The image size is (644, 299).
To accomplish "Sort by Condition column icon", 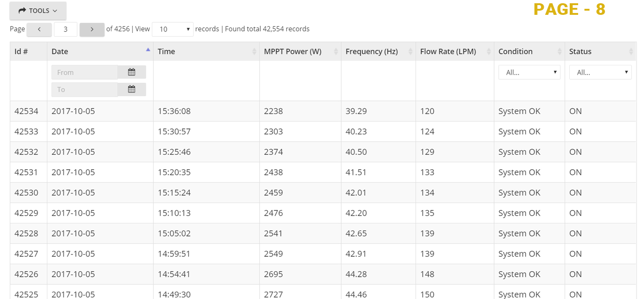I will tap(559, 51).
